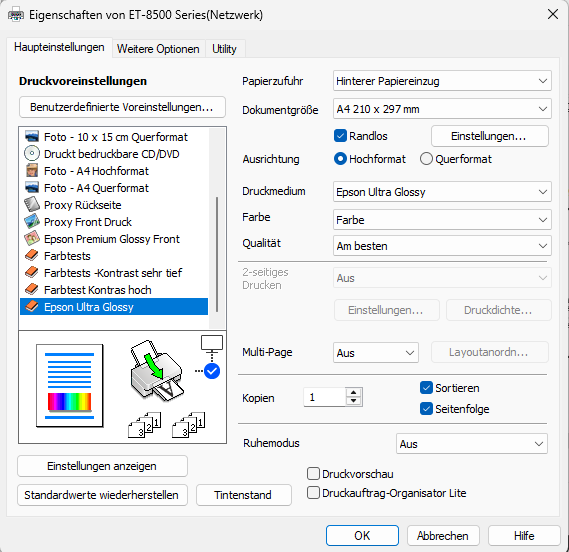Select Druckt bedruckbare CD/DVD preset

point(114,154)
